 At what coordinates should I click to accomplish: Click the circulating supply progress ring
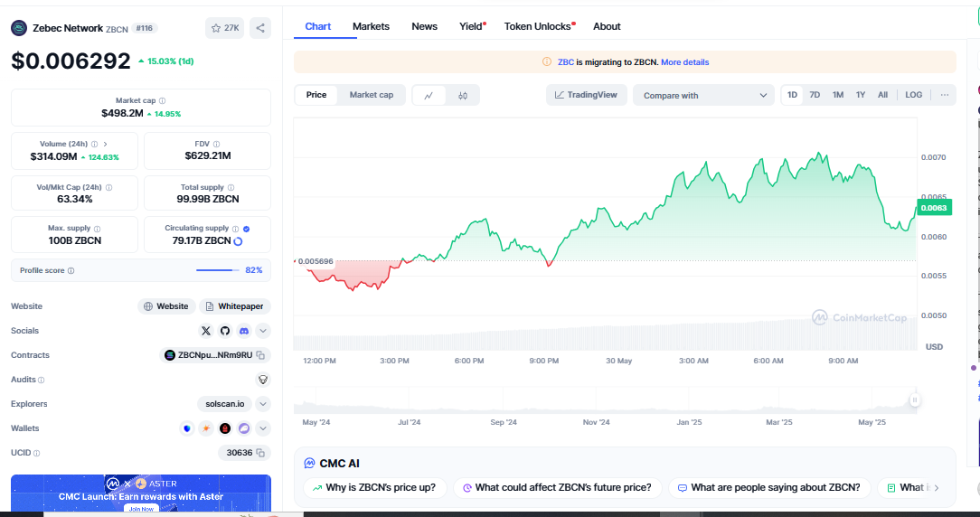pyautogui.click(x=238, y=241)
